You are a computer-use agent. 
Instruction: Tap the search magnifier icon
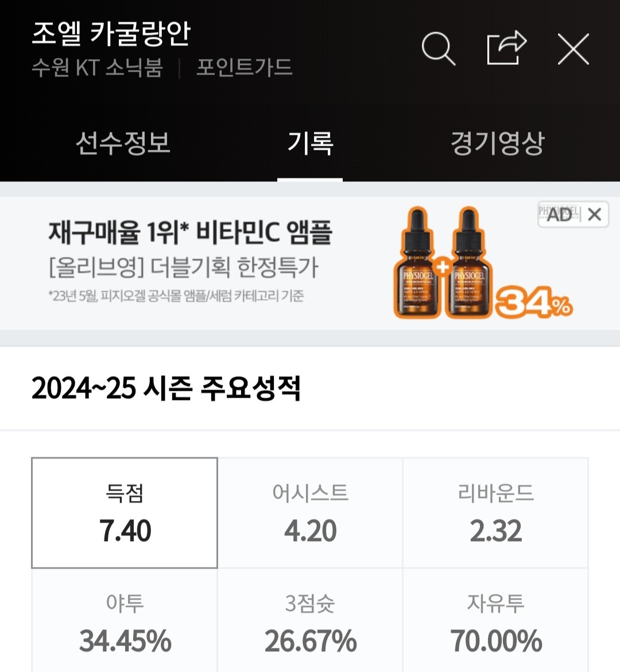tap(439, 49)
